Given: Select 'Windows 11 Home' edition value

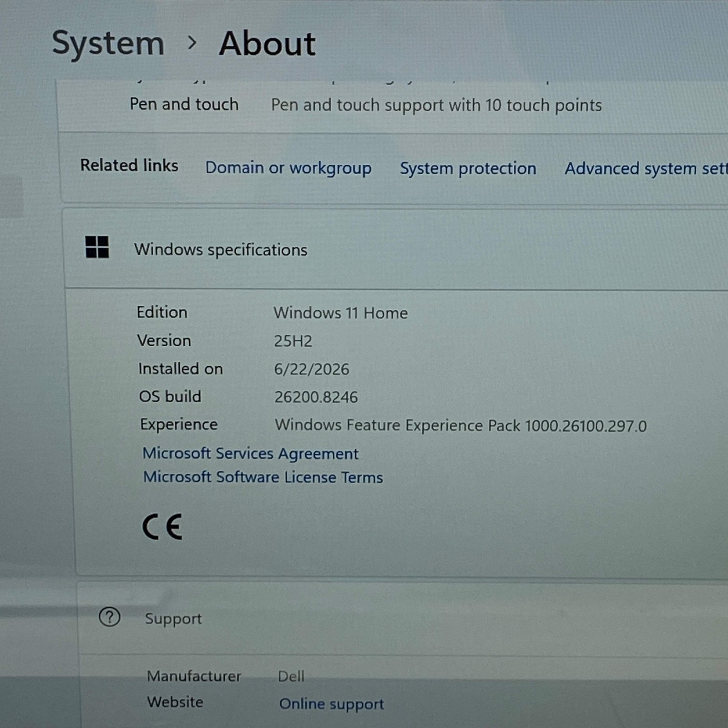Looking at the screenshot, I should (x=341, y=313).
